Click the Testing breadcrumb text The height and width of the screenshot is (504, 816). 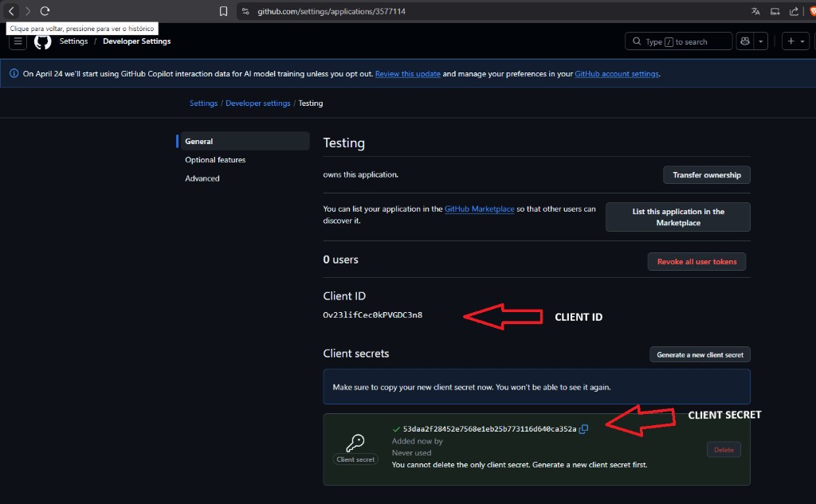pyautogui.click(x=310, y=103)
